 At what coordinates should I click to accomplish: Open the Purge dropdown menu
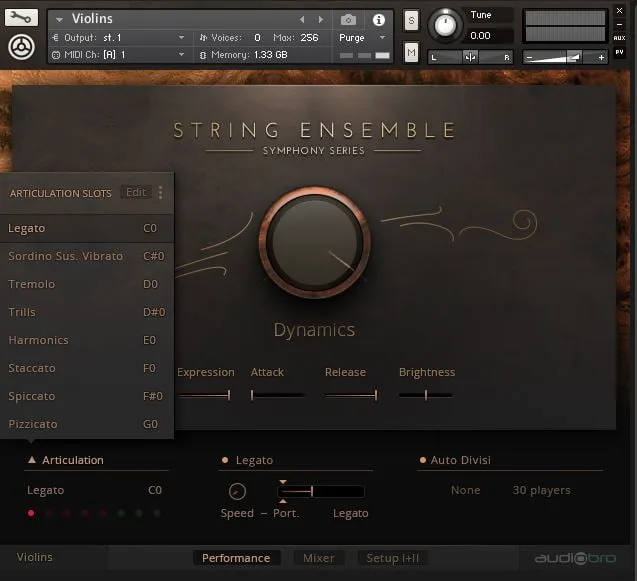(382, 38)
